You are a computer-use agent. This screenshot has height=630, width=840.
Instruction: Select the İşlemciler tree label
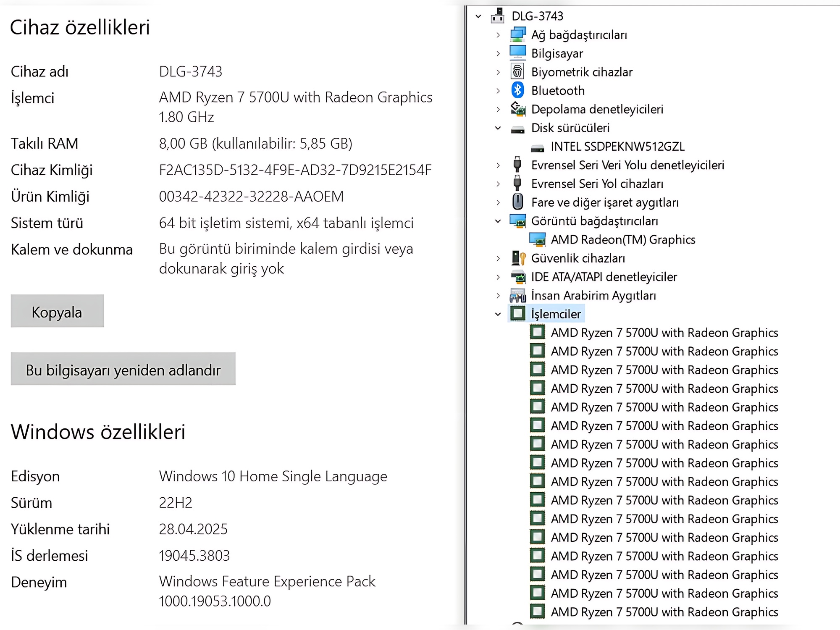(556, 314)
